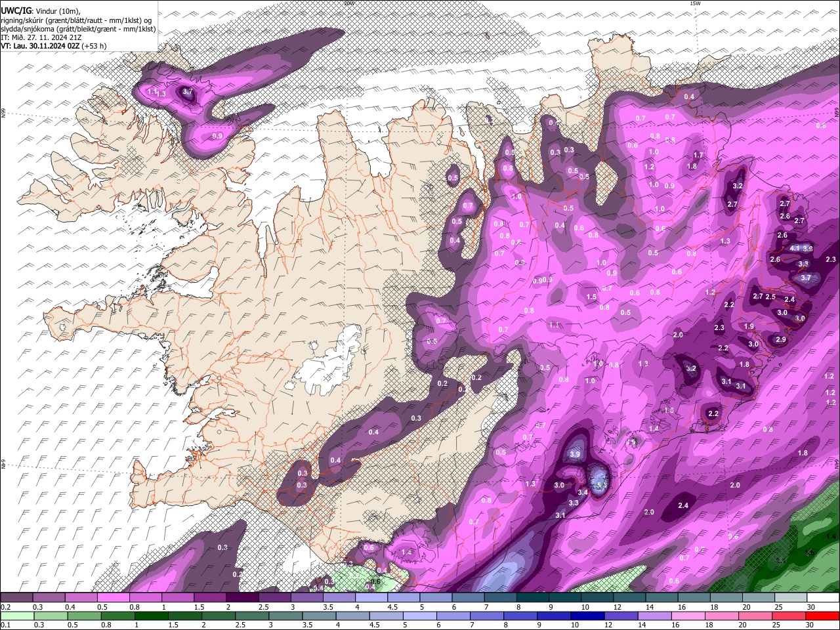Click the "UWC/IG: Vindur (10m)" title text

[41, 11]
